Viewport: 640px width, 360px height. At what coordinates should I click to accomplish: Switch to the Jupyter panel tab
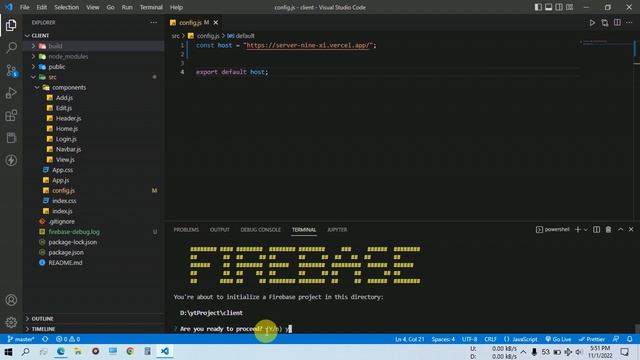[x=337, y=230]
